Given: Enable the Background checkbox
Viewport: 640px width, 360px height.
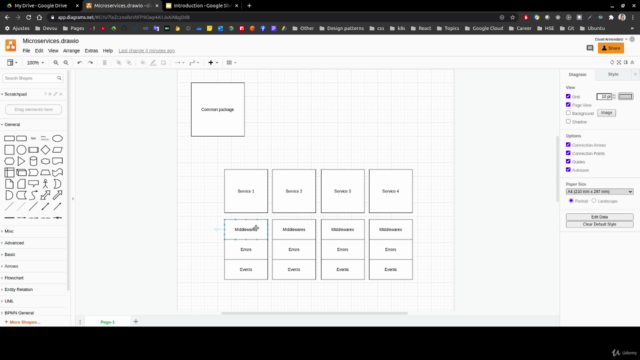Looking at the screenshot, I should pos(568,113).
